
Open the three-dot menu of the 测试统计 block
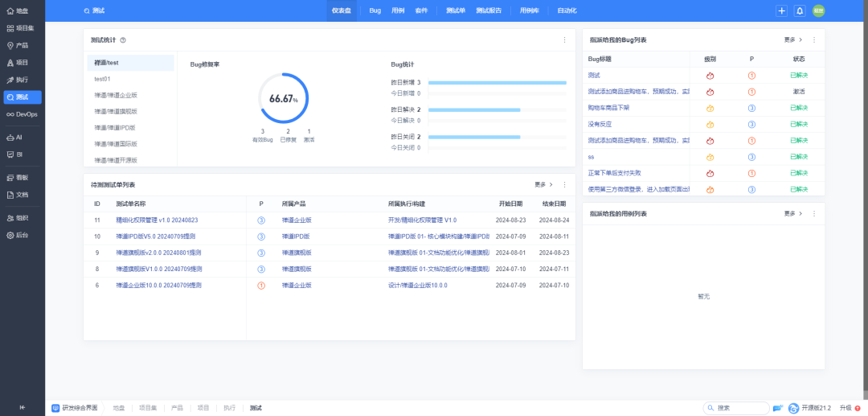pyautogui.click(x=564, y=39)
